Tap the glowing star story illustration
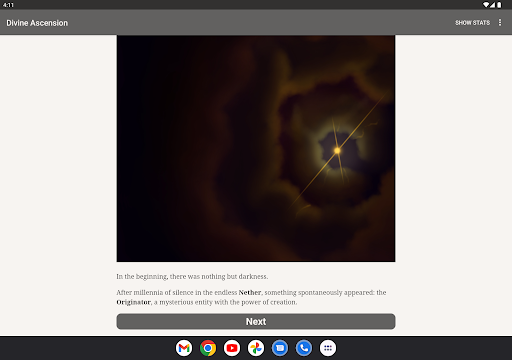This screenshot has height=360, width=512. coord(256,148)
